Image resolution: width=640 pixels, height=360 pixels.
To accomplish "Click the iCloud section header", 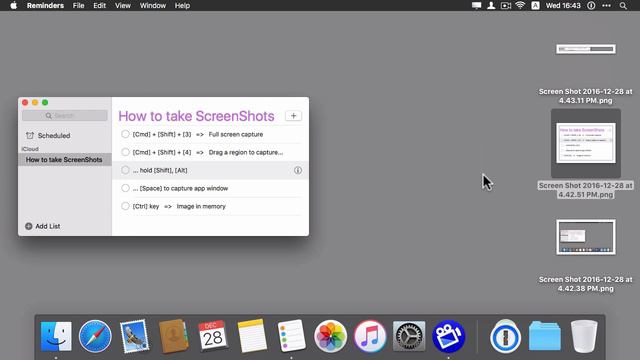I will click(x=30, y=149).
